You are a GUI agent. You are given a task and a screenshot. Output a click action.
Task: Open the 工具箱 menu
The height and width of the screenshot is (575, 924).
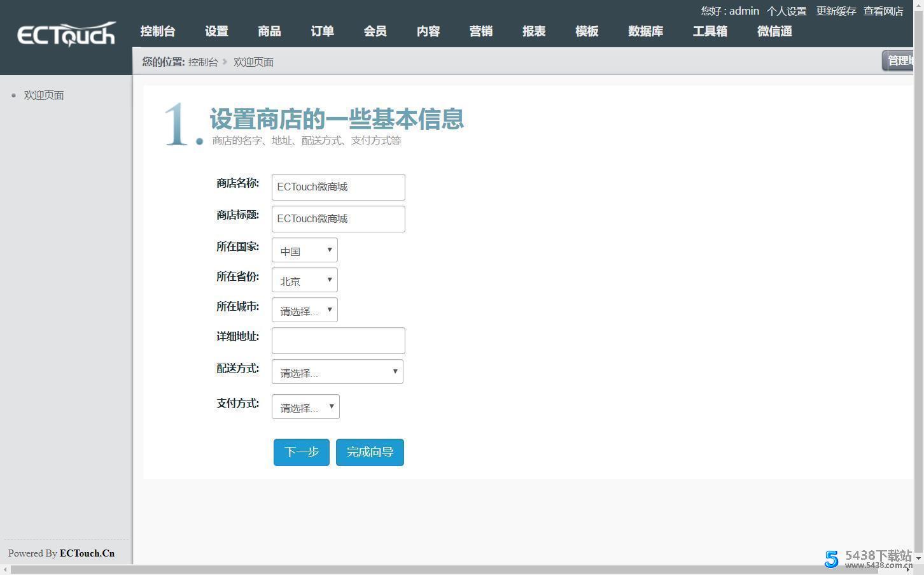(x=710, y=31)
